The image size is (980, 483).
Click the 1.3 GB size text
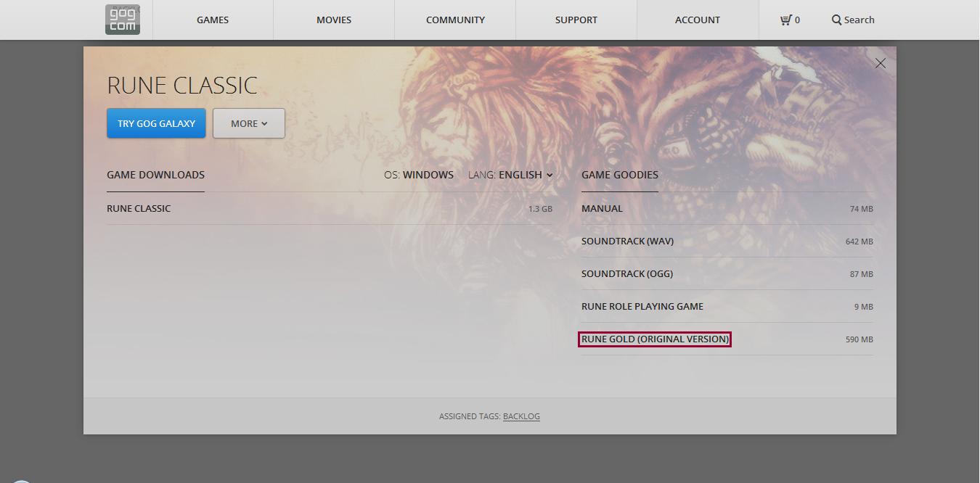[x=540, y=209]
